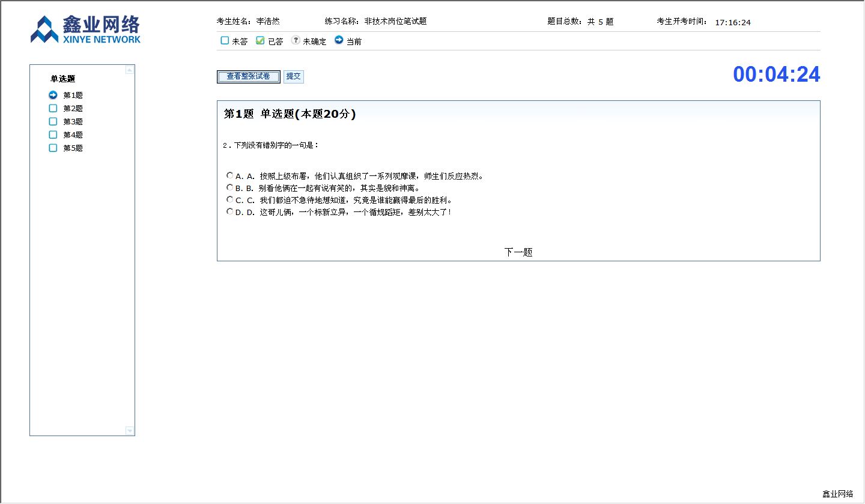
Task: Click the unanswered box icon for 第2题
Action: click(x=53, y=108)
